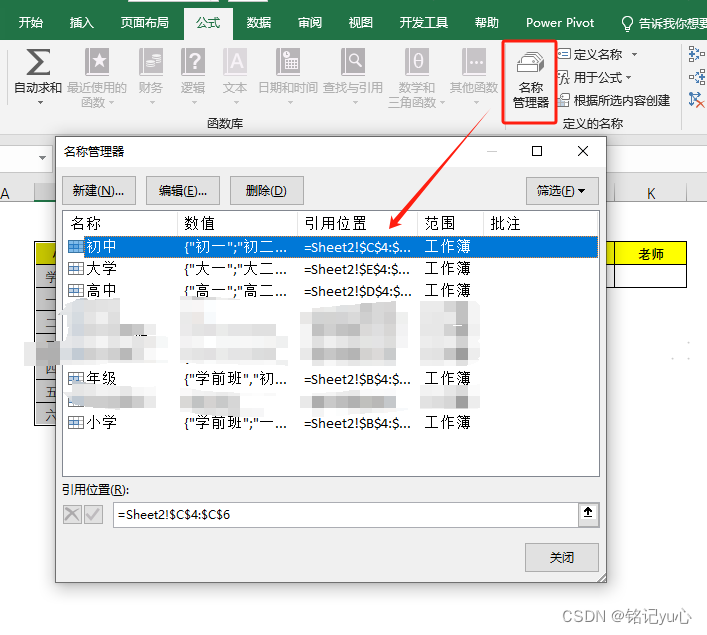Open Date and Time (日期和时间) functions
The image size is (707, 635).
coord(288,77)
